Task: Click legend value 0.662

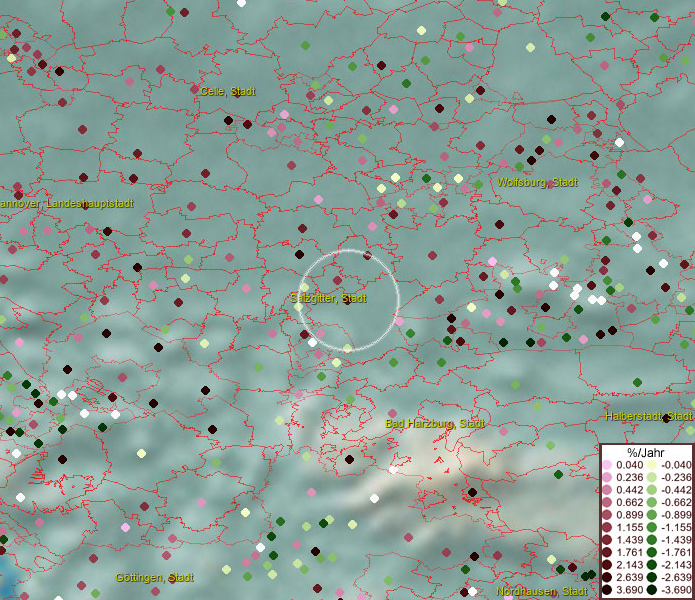Action: coord(629,503)
